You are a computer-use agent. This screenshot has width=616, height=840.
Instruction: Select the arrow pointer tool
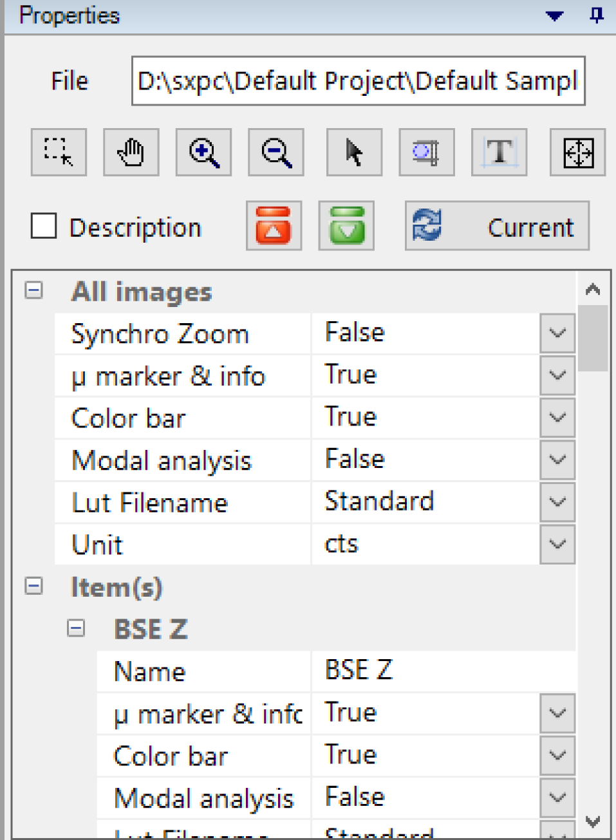[x=354, y=153]
